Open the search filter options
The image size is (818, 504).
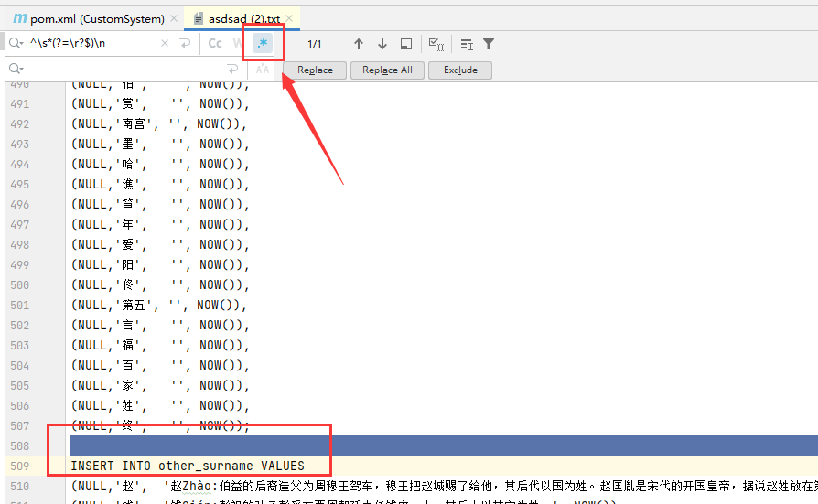tap(489, 44)
